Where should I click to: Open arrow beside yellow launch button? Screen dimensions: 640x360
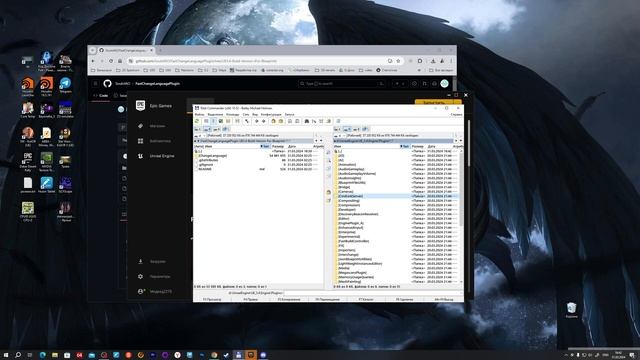tap(458, 102)
